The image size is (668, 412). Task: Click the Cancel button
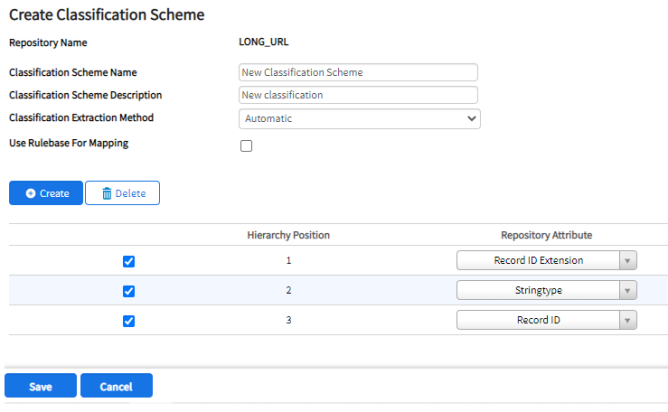tap(116, 386)
